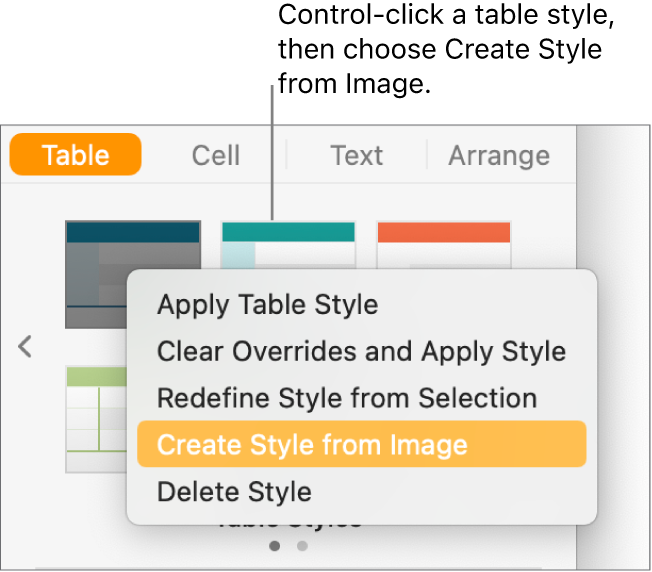
Task: Choose Delete Style in context menu
Action: (x=234, y=492)
